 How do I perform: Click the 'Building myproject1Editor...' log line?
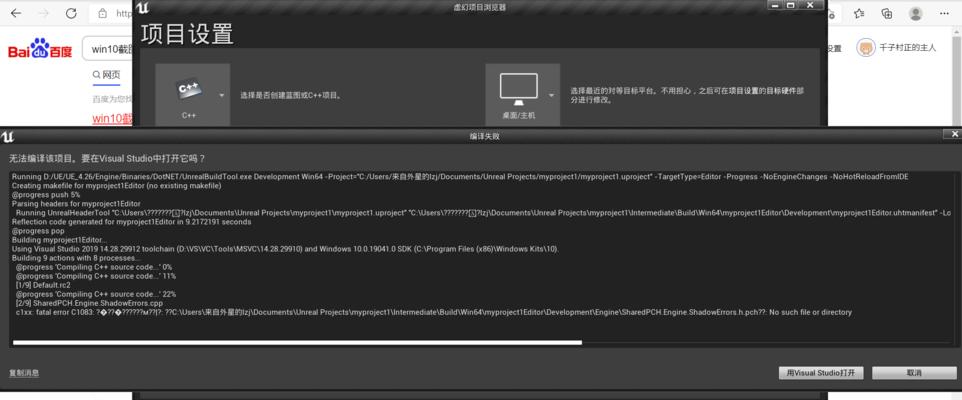coord(58,240)
